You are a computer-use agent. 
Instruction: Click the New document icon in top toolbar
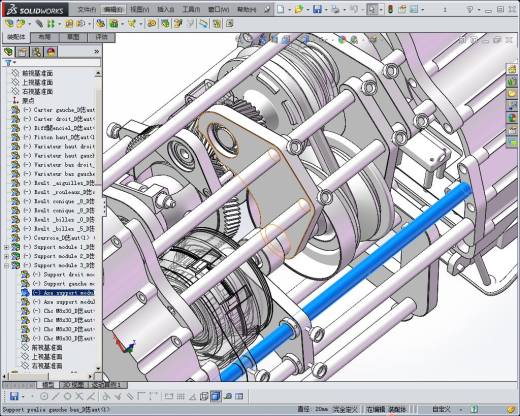coord(281,9)
